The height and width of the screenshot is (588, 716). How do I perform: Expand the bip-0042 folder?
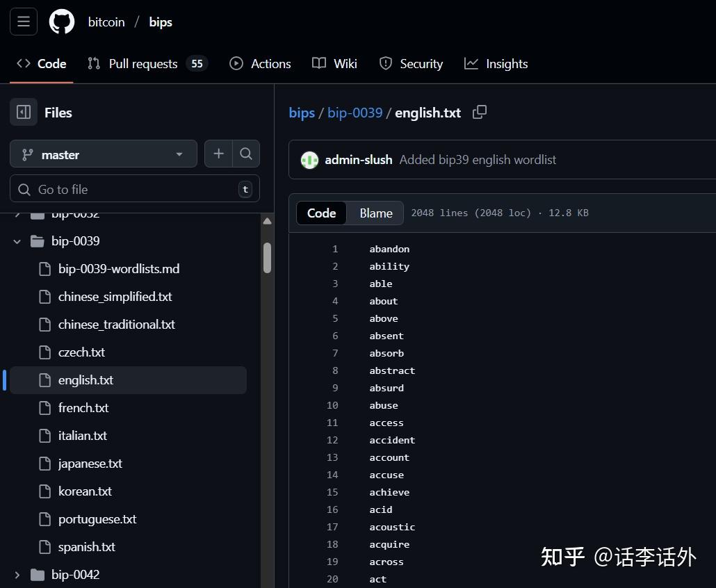point(17,575)
